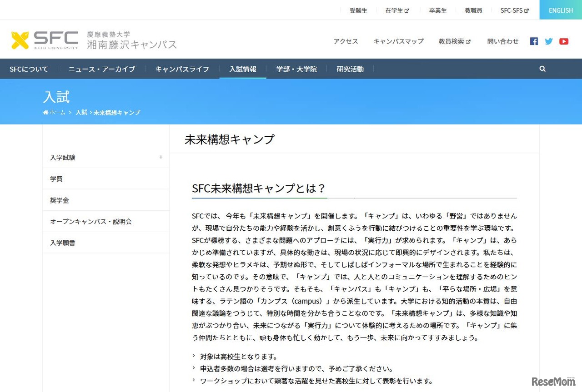The image size is (582, 392).
Task: Open SFC-SFS external link
Action: click(x=514, y=10)
